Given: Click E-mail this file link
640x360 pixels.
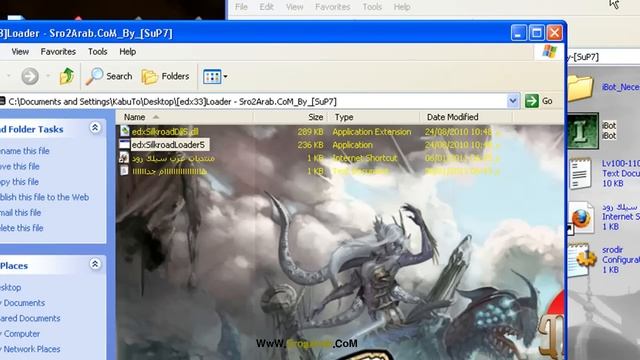Looking at the screenshot, I should [x=20, y=213].
